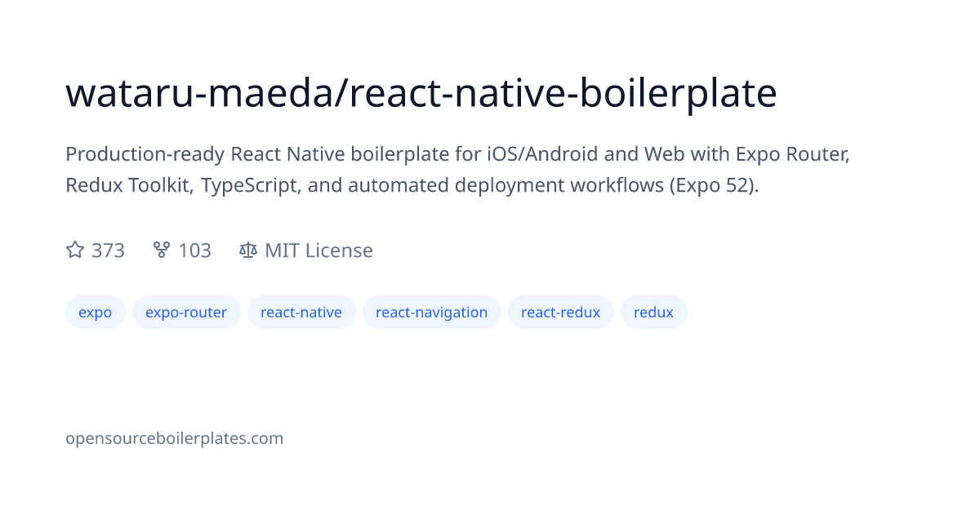Select the react-redux topic tag
Screen dimensions: 980x514
point(560,312)
